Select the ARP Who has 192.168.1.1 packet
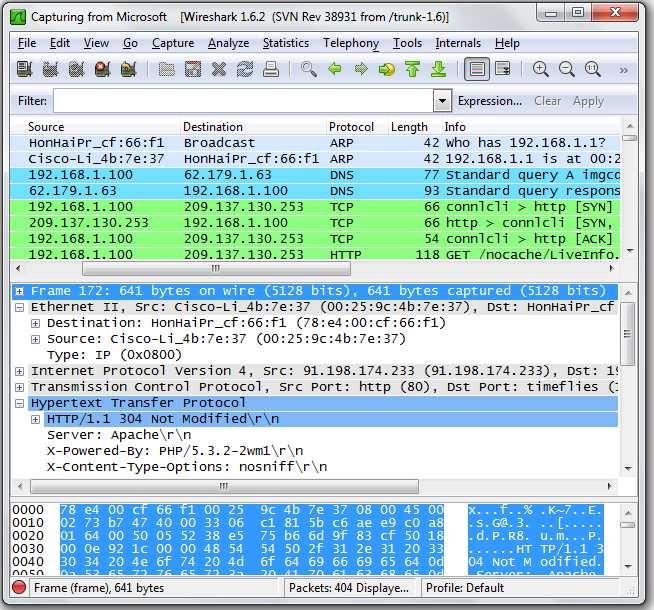Image resolution: width=654 pixels, height=610 pixels. (315, 143)
